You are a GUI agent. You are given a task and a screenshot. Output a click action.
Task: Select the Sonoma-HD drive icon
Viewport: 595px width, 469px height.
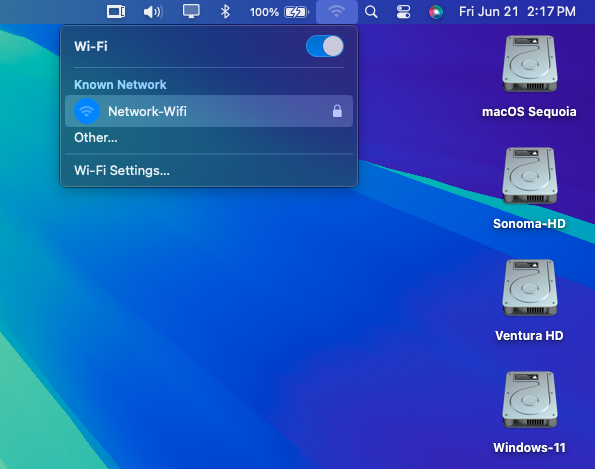coord(530,176)
